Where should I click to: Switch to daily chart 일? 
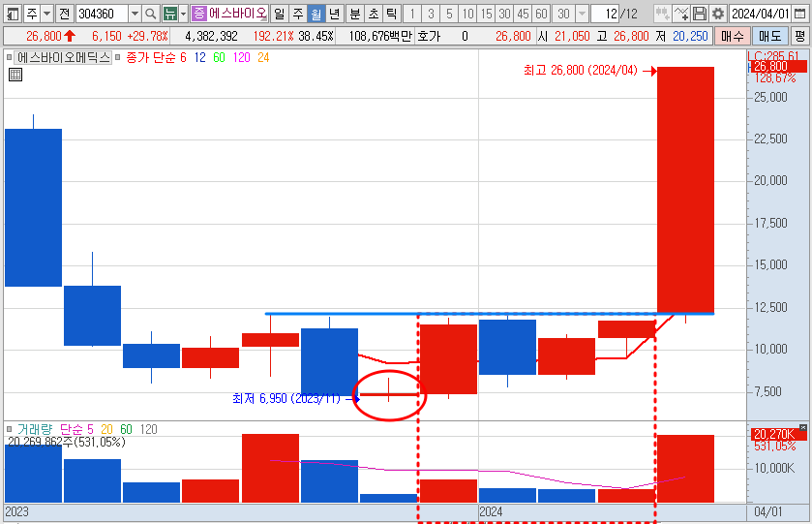coord(279,14)
